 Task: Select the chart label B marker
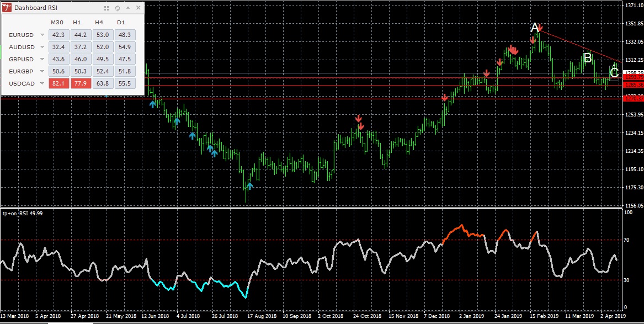coord(588,57)
